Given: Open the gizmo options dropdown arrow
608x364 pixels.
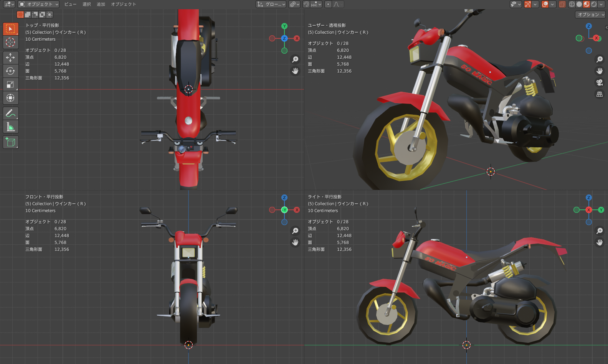Looking at the screenshot, I should 535,4.
